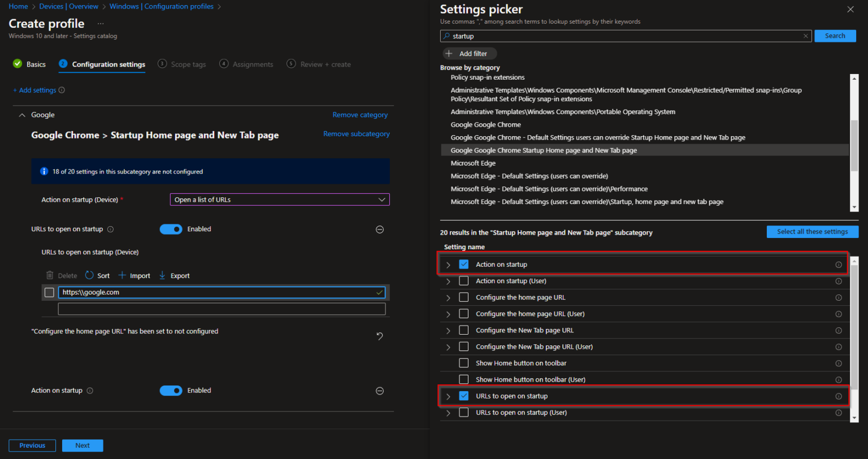Open Action on startup (Device) dropdown
The image size is (868, 459).
pyautogui.click(x=280, y=200)
